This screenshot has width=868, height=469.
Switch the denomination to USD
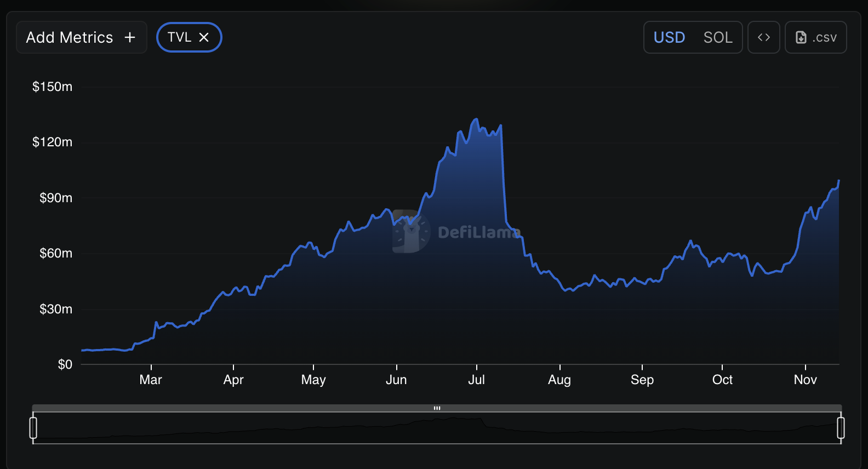coord(669,37)
